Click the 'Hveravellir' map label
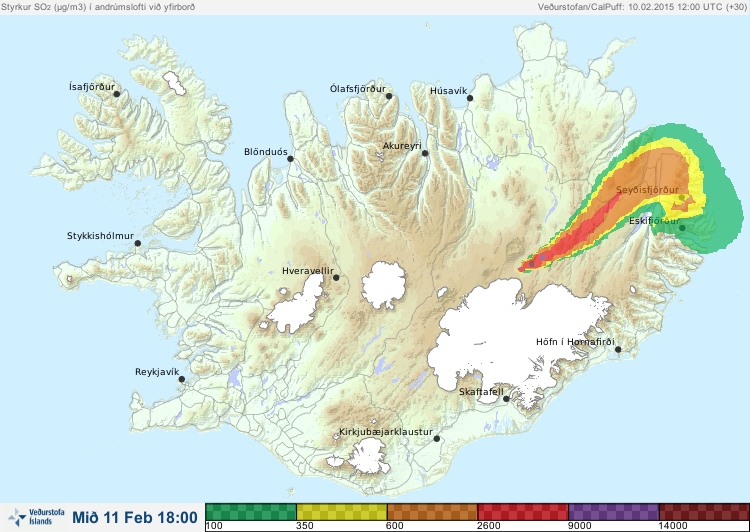 tap(308, 271)
